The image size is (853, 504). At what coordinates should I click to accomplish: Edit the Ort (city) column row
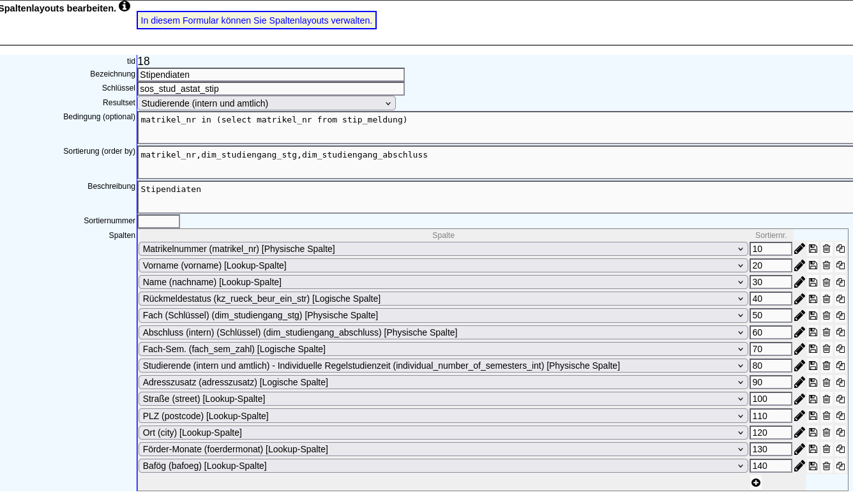pos(799,433)
